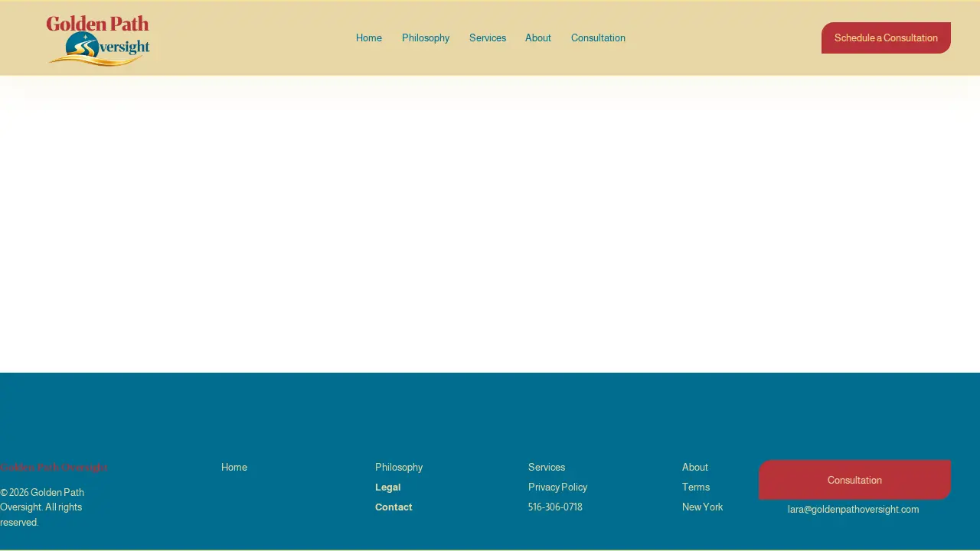
Task: Click the Schedule a Consultation button
Action: (886, 38)
